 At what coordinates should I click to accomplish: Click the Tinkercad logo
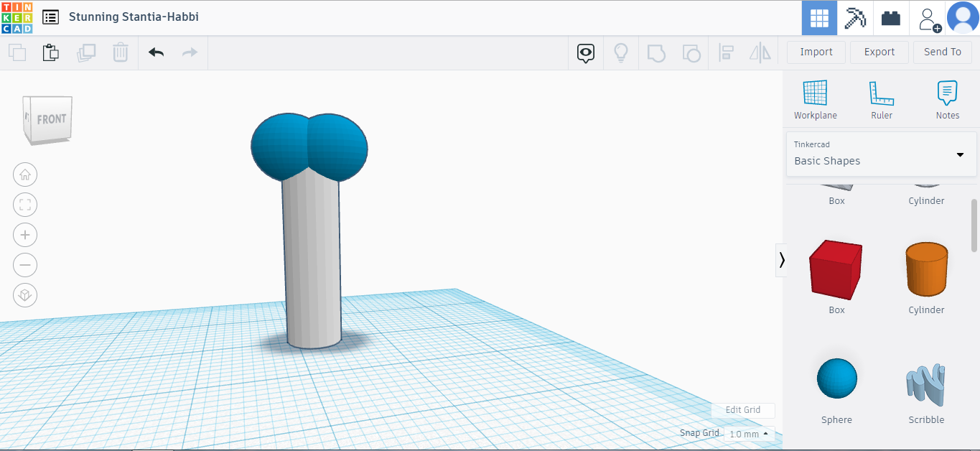pyautogui.click(x=17, y=17)
